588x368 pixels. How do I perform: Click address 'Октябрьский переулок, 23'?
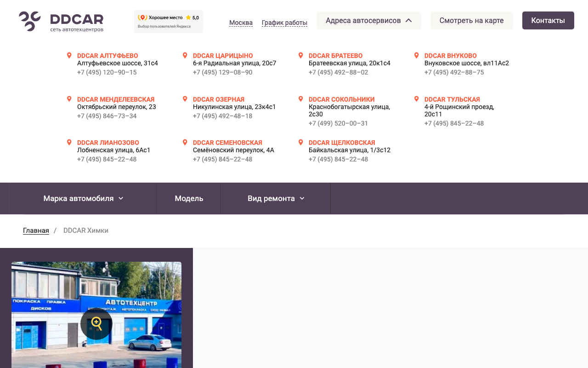[117, 107]
